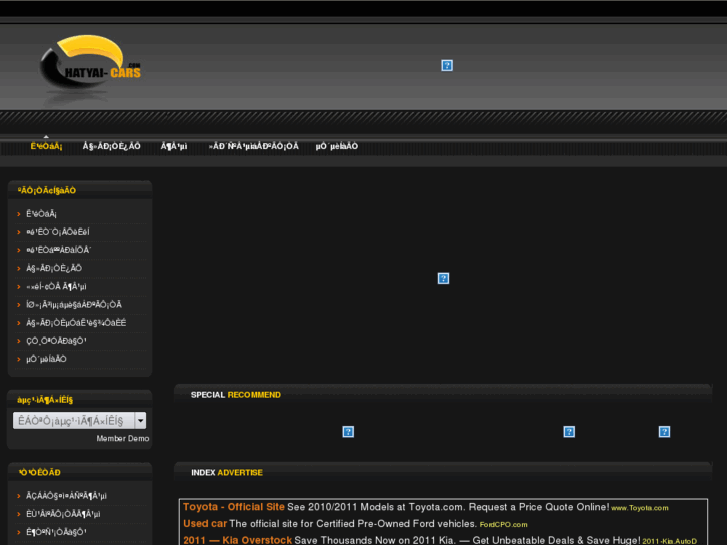Open the dropdown arrow above Member Demo
The height and width of the screenshot is (545, 727).
(x=141, y=421)
